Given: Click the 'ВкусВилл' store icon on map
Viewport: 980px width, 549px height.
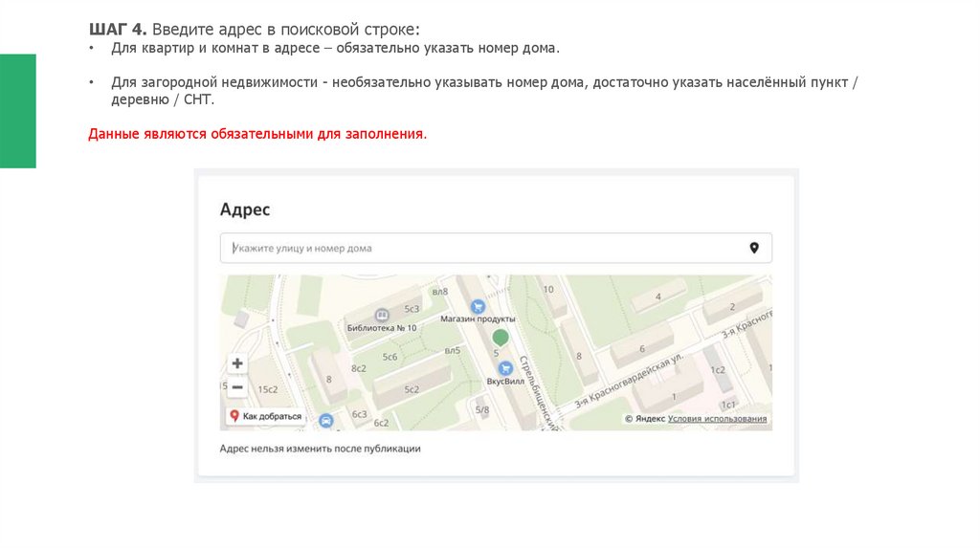Looking at the screenshot, I should pyautogui.click(x=505, y=368).
